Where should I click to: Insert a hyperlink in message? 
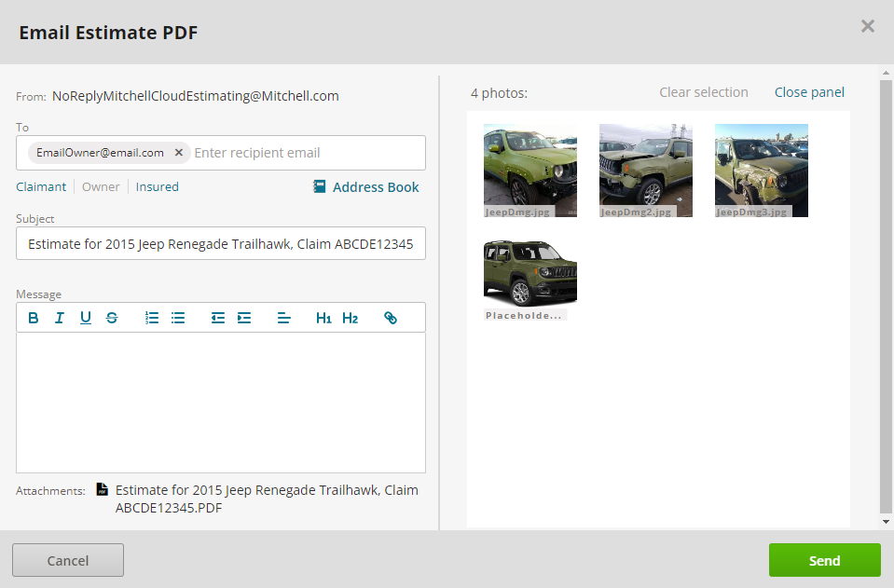[391, 318]
